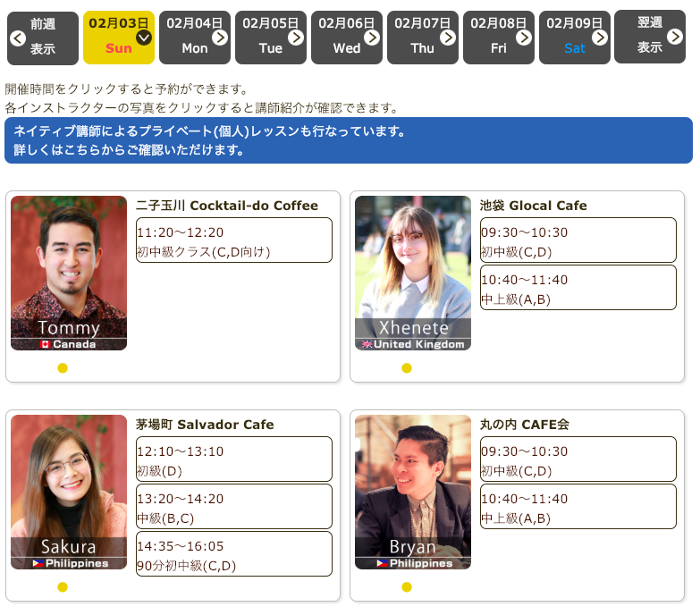Select the yellow dot under Tommy's photo
This screenshot has width=700, height=615.
pos(63,368)
